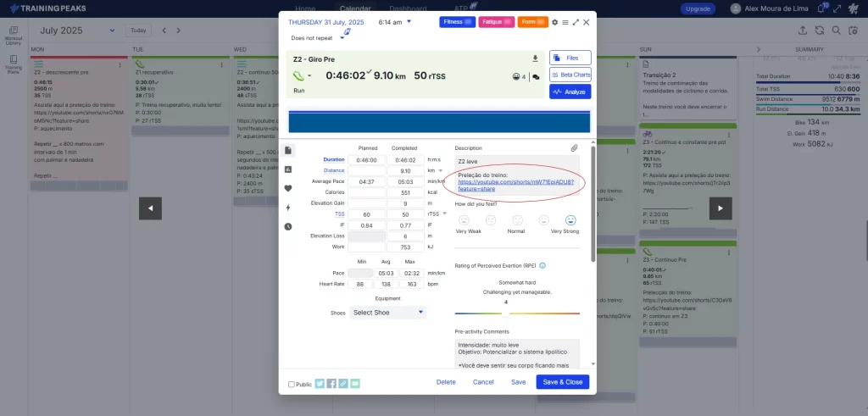868x416 pixels.
Task: Click the attachment paperclip beside Description
Action: point(574,148)
